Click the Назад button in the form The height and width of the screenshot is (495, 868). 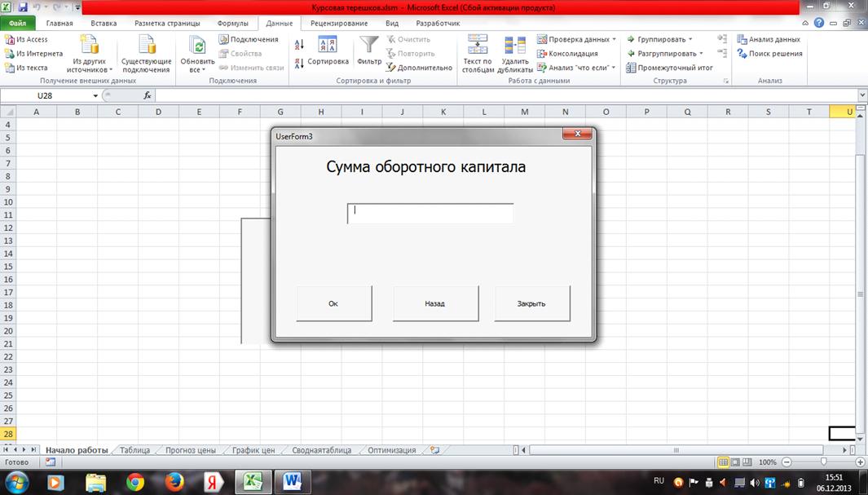[435, 303]
